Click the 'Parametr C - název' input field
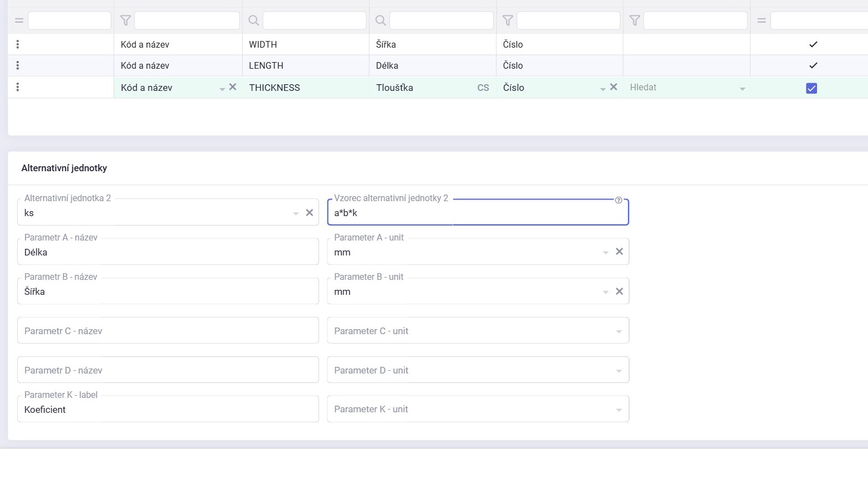Image resolution: width=868 pixels, height=486 pixels. pos(168,331)
